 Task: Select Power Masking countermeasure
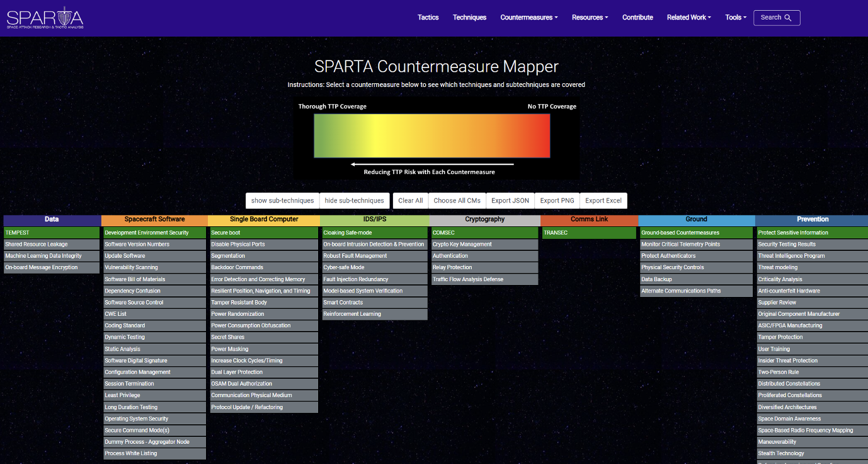tap(264, 349)
